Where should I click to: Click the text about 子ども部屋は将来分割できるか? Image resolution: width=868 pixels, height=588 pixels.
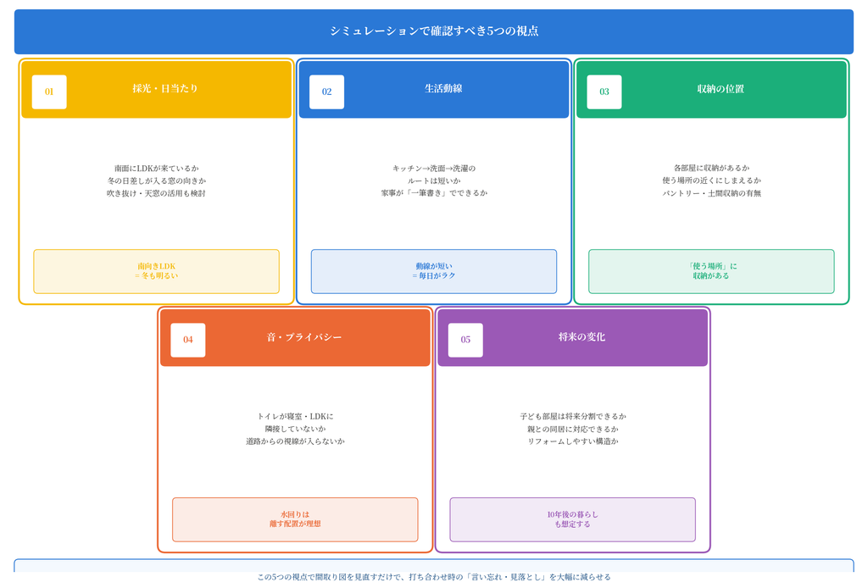pyautogui.click(x=573, y=417)
